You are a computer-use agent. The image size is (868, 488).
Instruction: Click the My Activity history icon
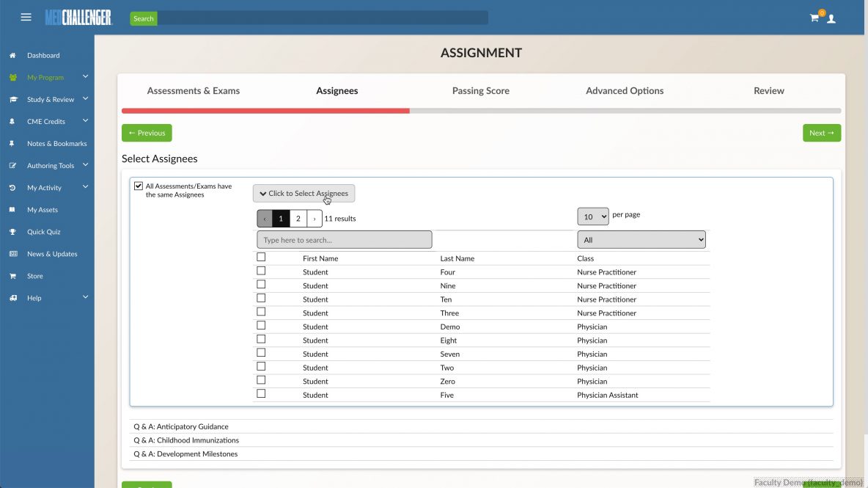[x=12, y=188]
